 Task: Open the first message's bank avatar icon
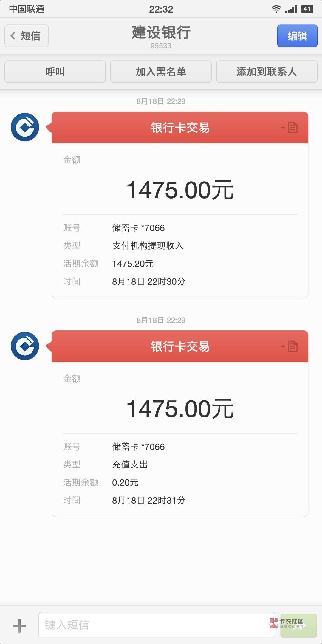coord(25,127)
